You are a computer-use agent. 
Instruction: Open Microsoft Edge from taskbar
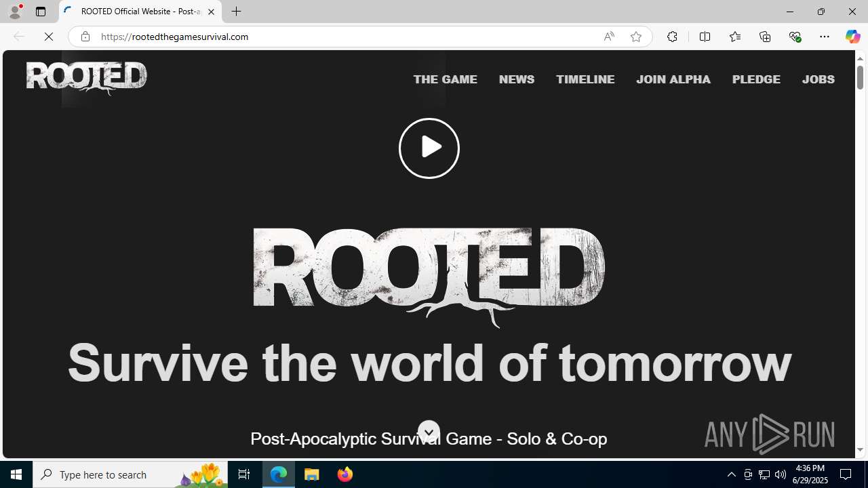tap(279, 474)
